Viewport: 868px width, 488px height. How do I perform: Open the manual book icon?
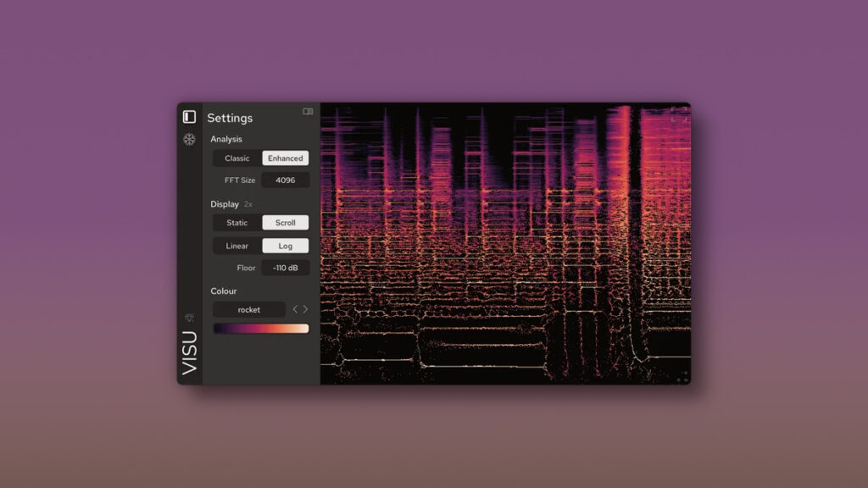(308, 112)
